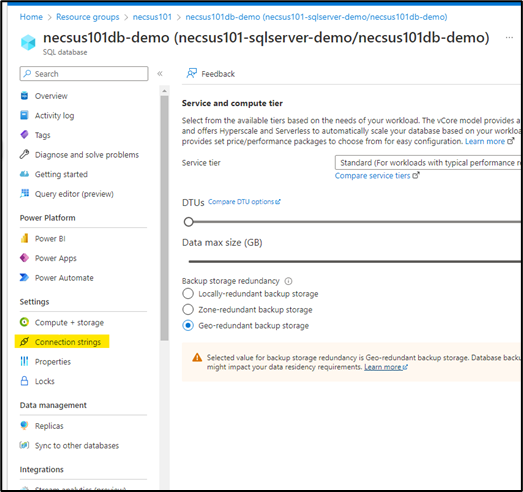523x492 pixels.
Task: Click the Query editor (preview) icon
Action: click(x=24, y=193)
